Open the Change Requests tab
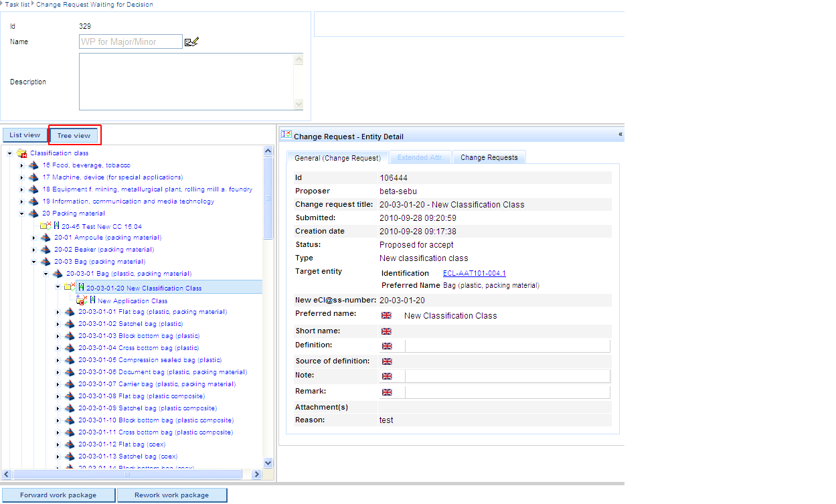This screenshot has width=836, height=504. click(x=489, y=157)
